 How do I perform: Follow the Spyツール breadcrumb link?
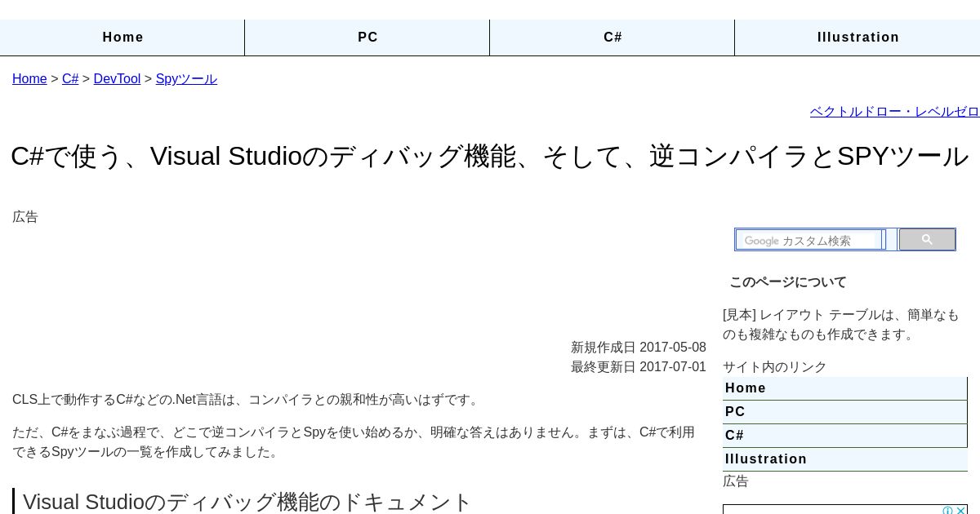186,79
